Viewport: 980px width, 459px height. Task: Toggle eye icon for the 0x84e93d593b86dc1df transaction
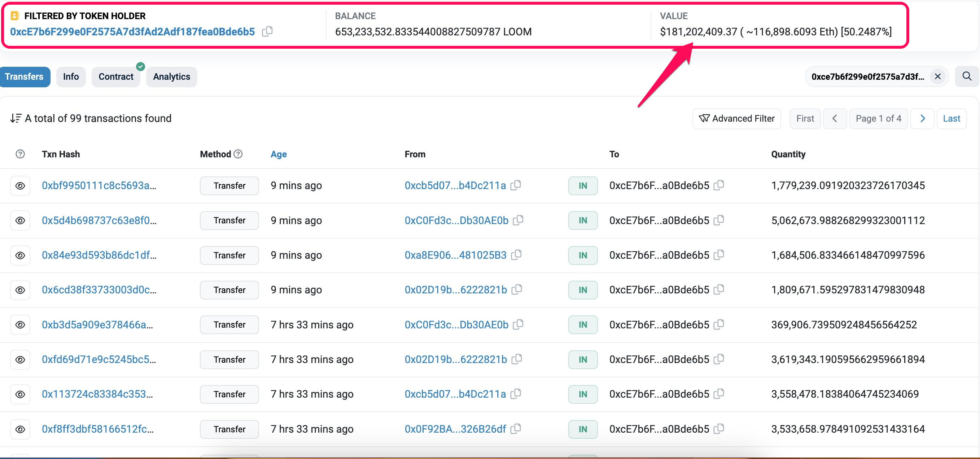[x=20, y=255]
